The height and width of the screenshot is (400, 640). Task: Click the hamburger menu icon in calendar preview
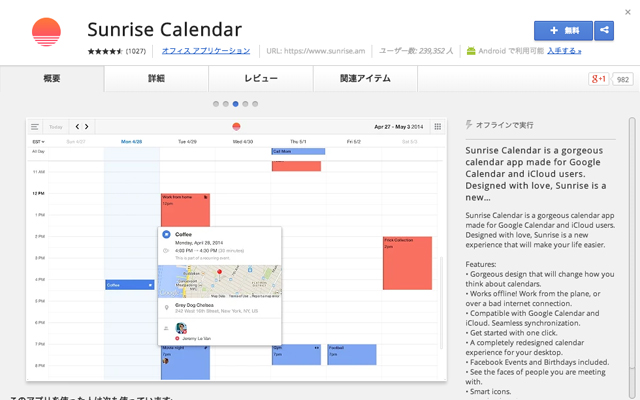pos(35,127)
